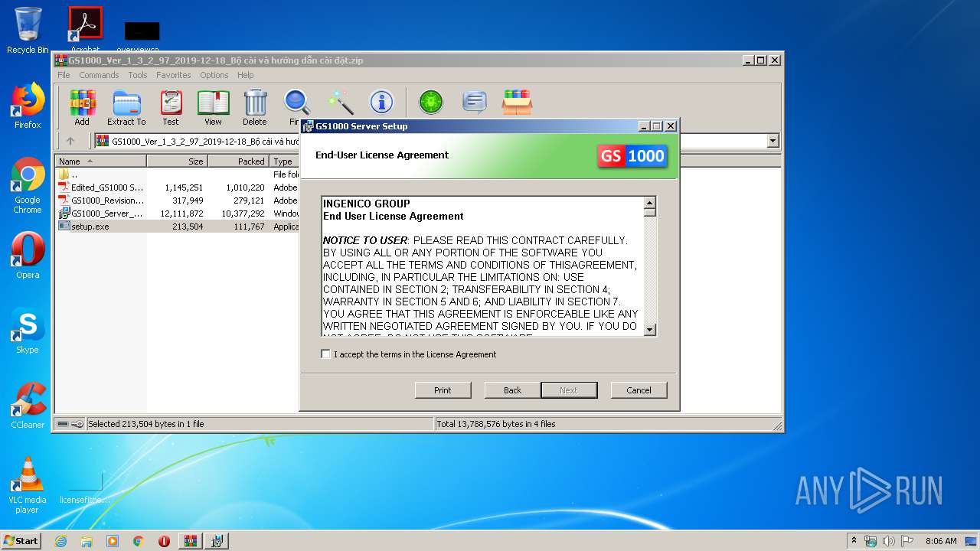Image resolution: width=980 pixels, height=551 pixels.
Task: Select the parent folder '..' row
Action: pos(178,174)
